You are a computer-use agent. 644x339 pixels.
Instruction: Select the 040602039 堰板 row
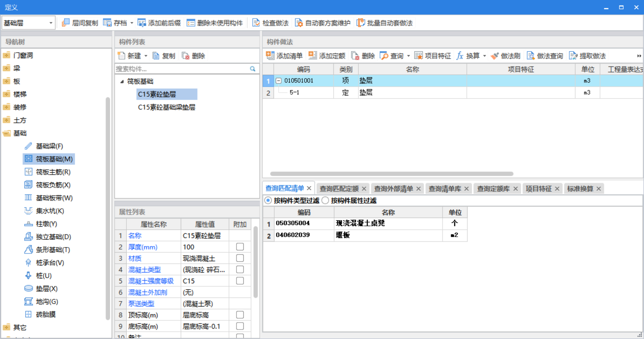click(x=365, y=235)
